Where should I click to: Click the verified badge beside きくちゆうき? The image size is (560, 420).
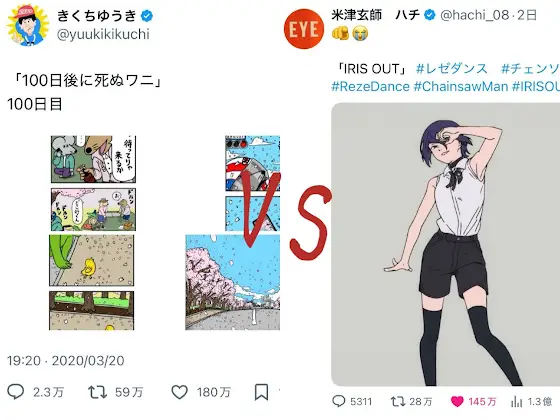147,16
